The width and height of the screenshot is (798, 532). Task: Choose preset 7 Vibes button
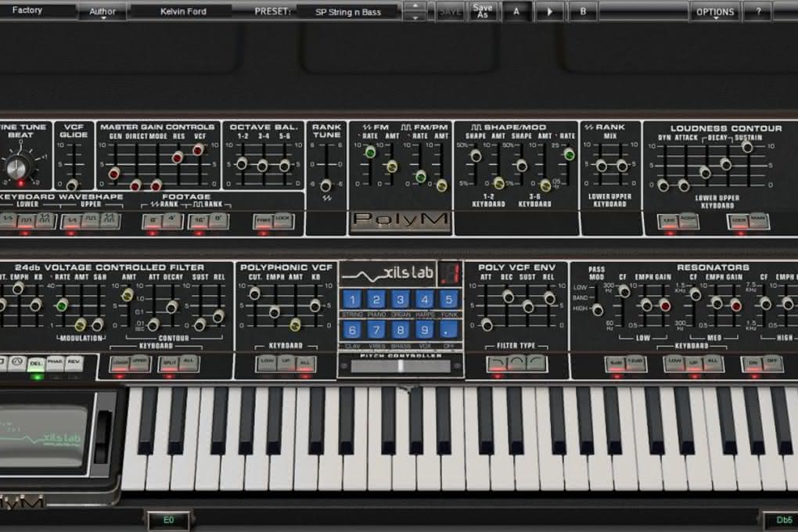pos(376,330)
